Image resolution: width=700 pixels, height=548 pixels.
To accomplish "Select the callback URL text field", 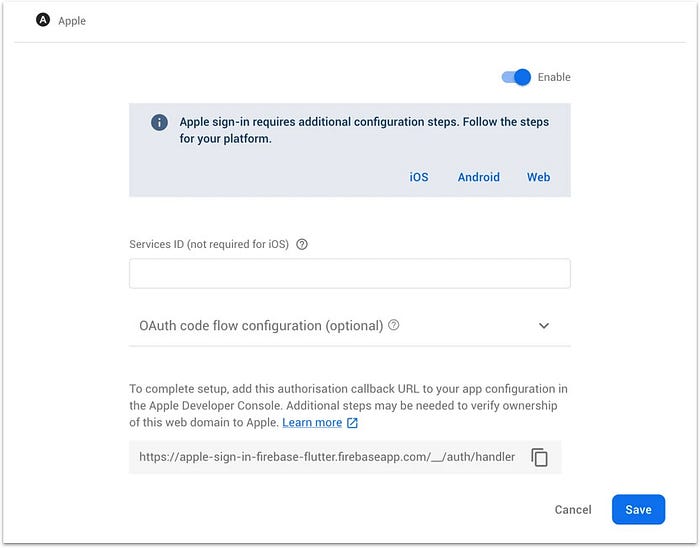I will 327,457.
